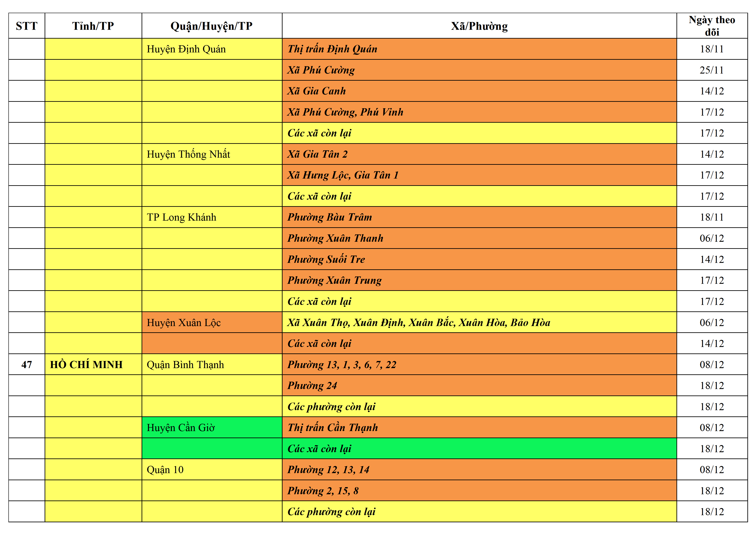Select the TP Long Khánh cell

click(x=181, y=217)
